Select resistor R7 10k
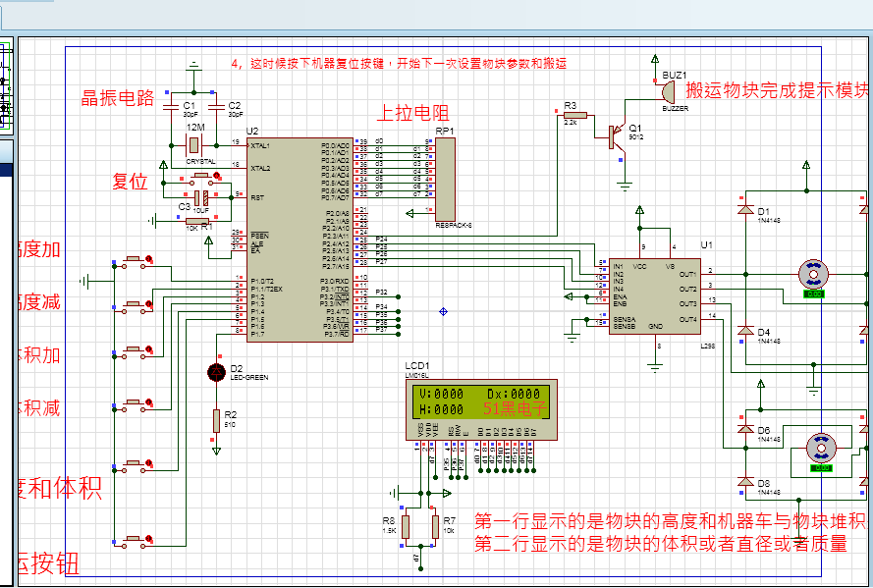Image resolution: width=873 pixels, height=588 pixels. (435, 527)
